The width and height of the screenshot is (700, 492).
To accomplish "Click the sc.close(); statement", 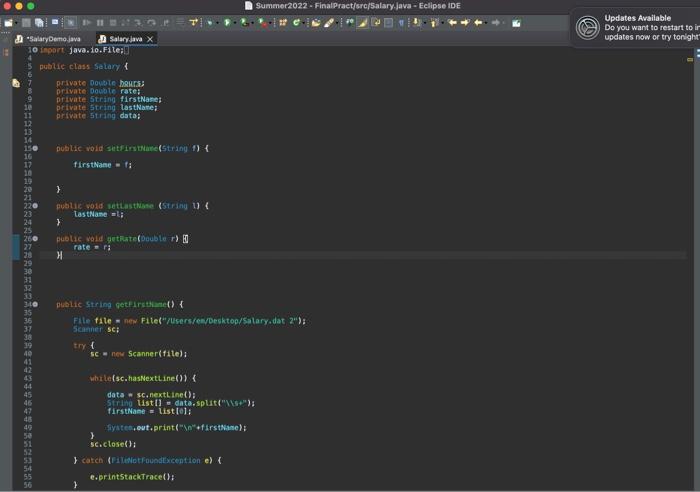I will 113,444.
